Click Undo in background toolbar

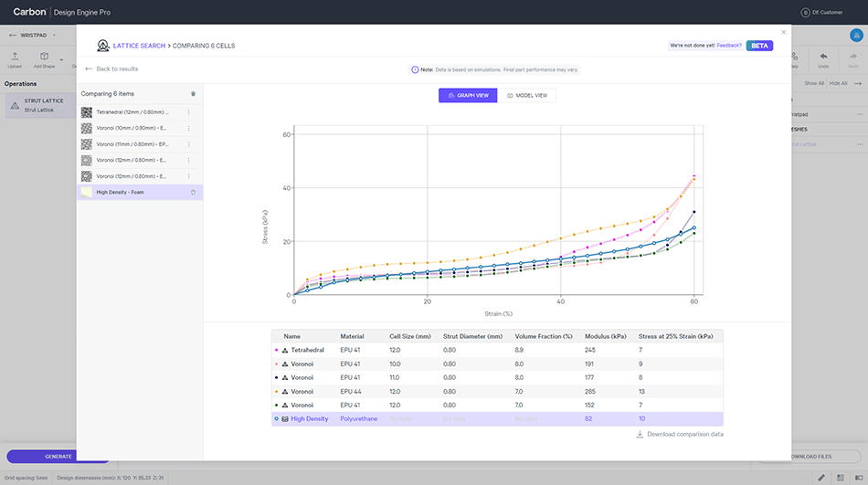click(824, 59)
